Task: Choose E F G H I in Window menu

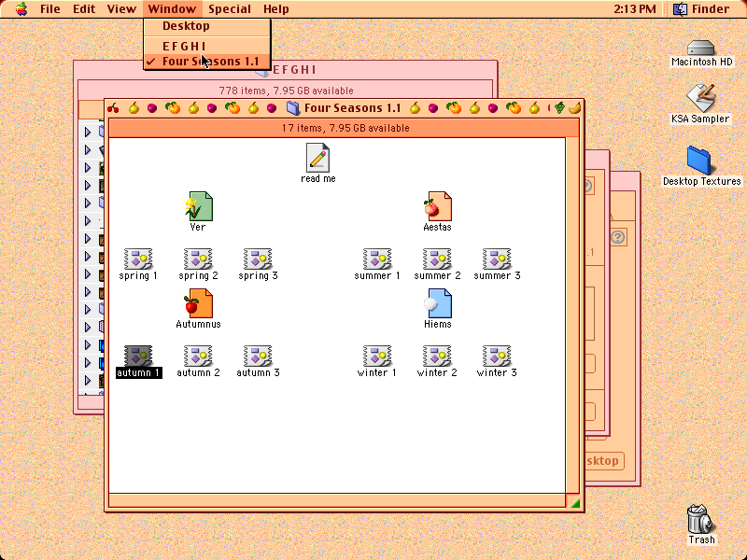Action: [x=207, y=46]
